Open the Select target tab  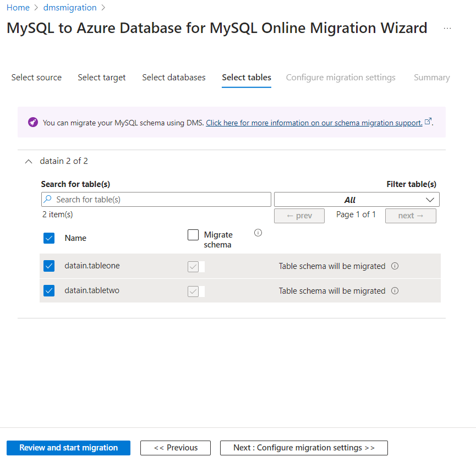point(102,78)
